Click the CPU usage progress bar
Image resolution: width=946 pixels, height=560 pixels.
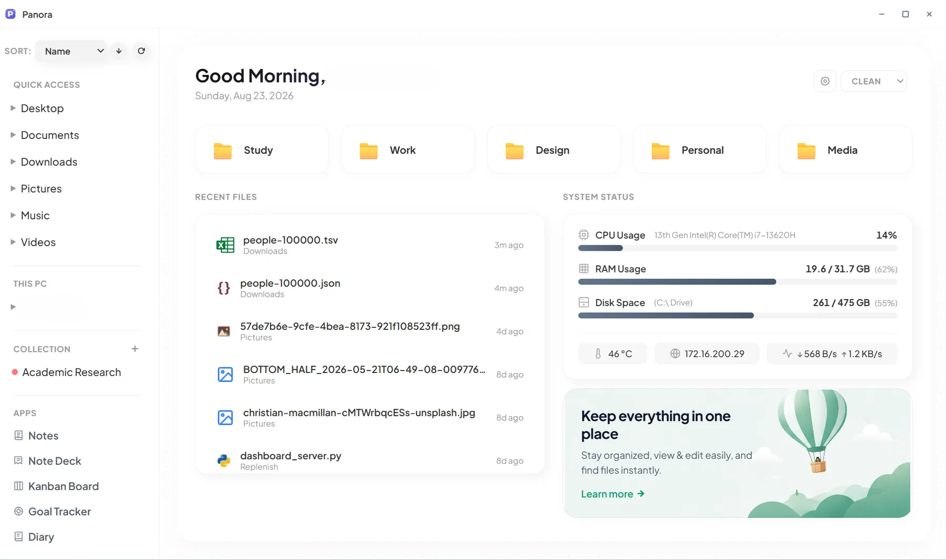737,248
